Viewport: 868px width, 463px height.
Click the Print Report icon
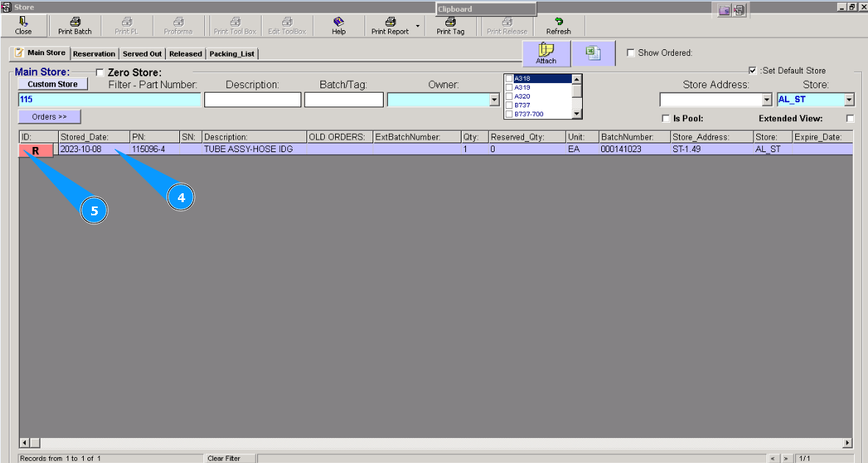(x=390, y=26)
